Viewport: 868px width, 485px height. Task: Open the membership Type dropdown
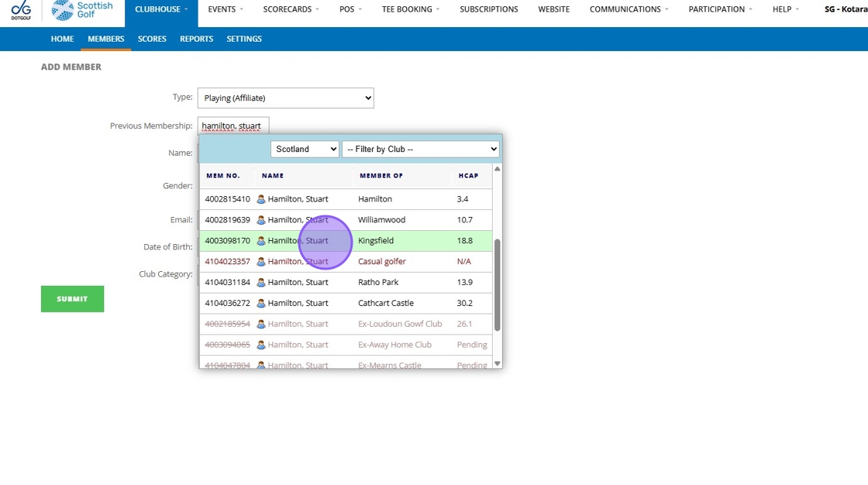click(x=285, y=98)
